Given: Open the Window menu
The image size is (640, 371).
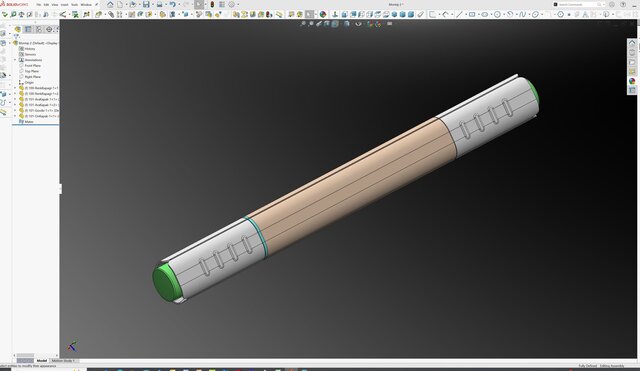Looking at the screenshot, I should click(86, 4).
